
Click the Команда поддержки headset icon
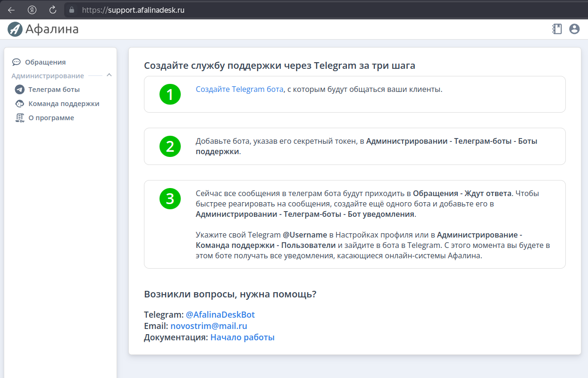[x=19, y=104]
